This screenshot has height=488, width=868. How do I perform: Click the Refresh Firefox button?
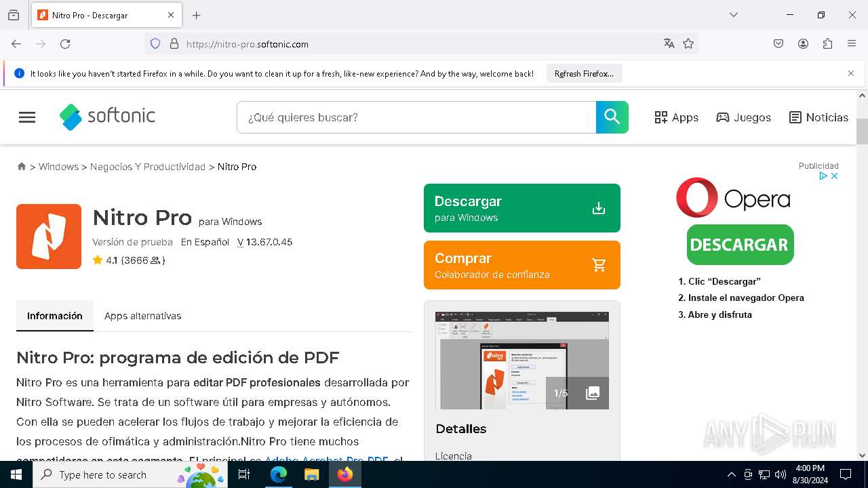(584, 74)
